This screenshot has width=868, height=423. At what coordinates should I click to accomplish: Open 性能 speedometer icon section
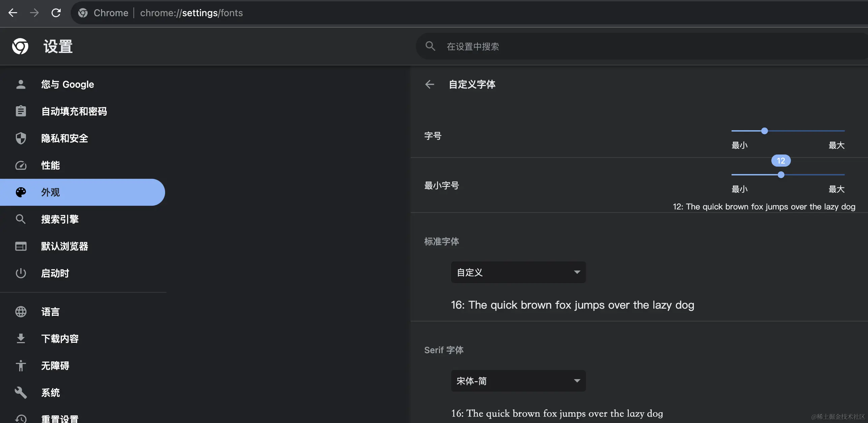coord(21,165)
